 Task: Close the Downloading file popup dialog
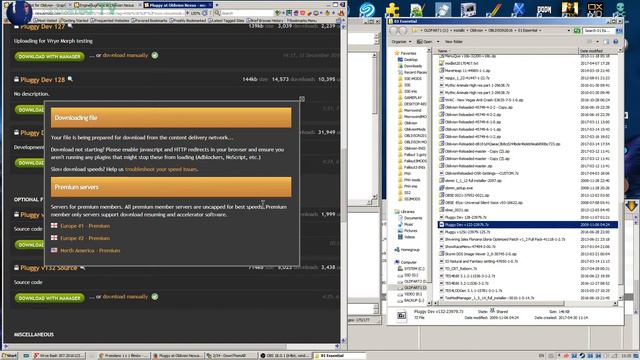coord(302,99)
